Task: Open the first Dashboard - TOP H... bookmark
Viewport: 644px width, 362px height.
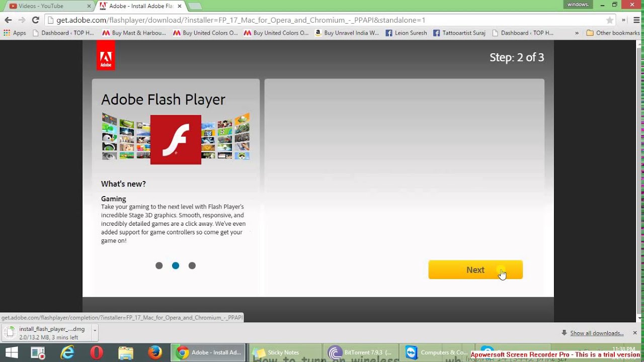Action: [63, 33]
